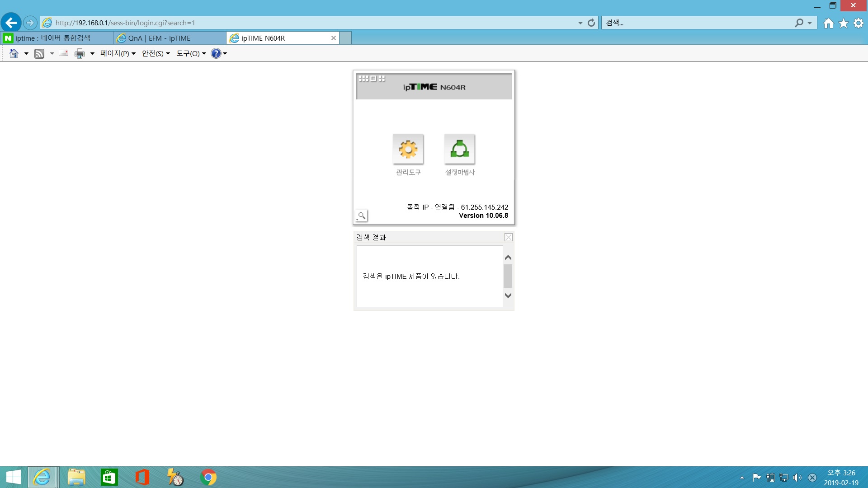Open the Windows Store taskbar icon
868x488 pixels.
click(109, 477)
